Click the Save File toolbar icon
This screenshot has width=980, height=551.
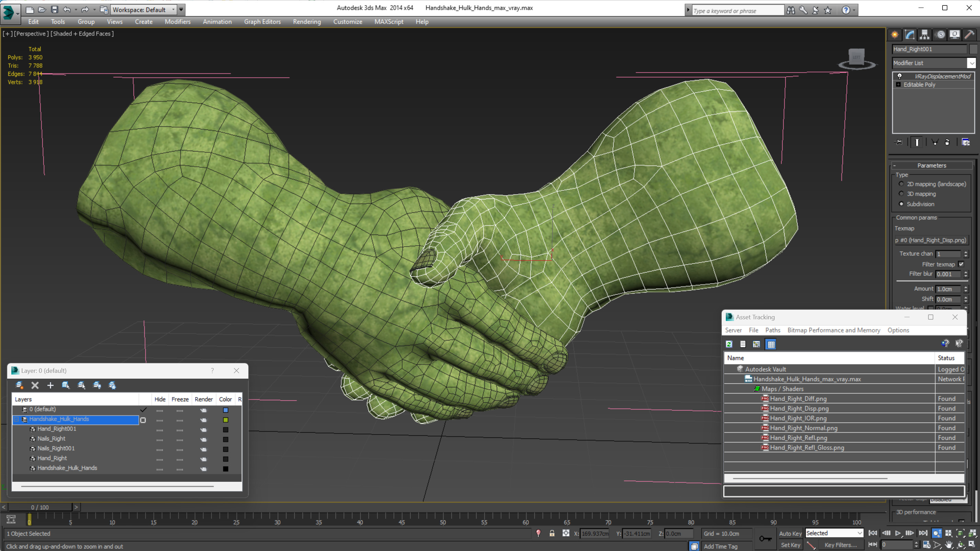(54, 10)
